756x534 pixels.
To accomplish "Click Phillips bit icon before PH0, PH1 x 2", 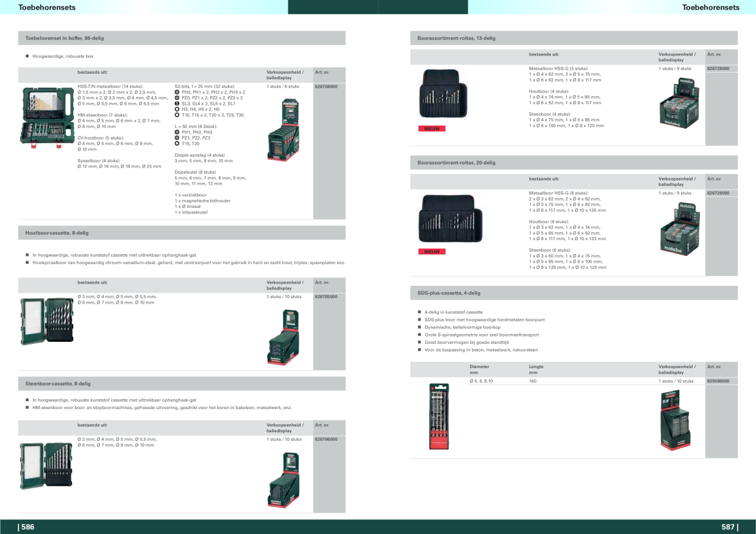I will pyautogui.click(x=177, y=92).
